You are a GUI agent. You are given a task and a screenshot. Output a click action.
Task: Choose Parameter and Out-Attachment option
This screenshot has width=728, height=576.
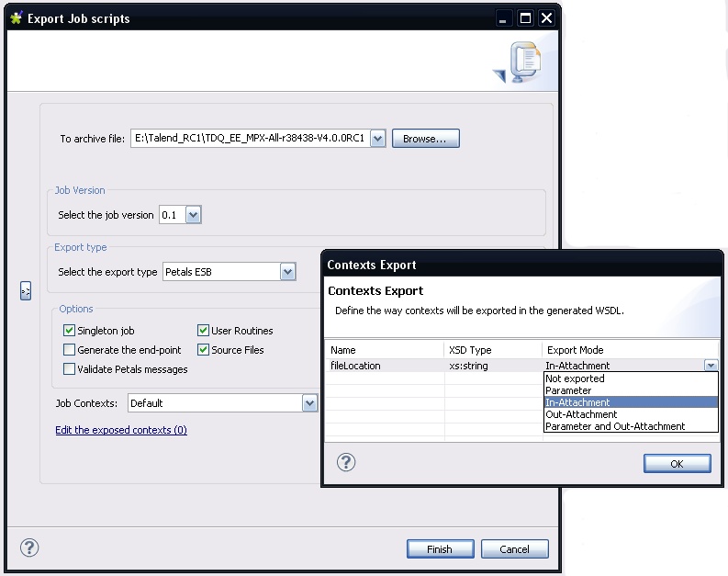coord(615,426)
